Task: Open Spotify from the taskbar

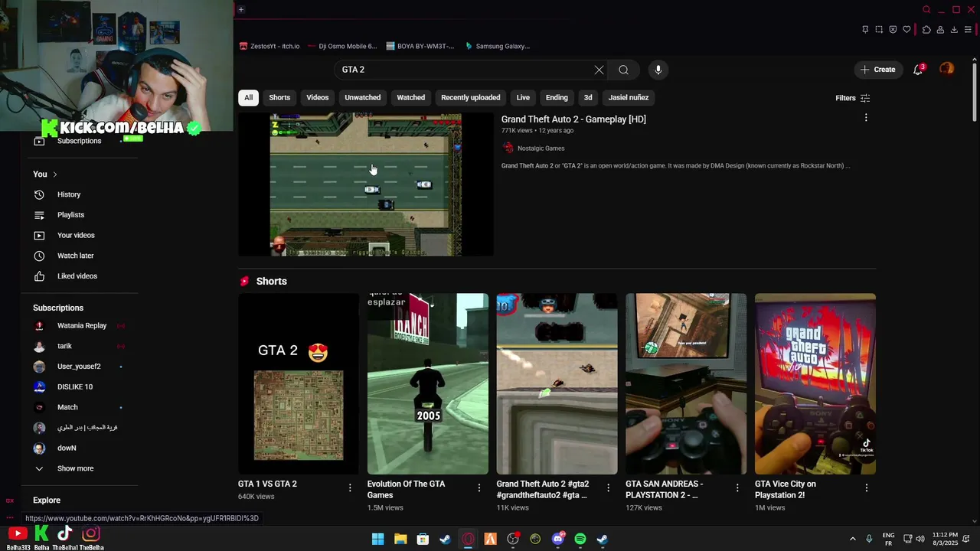Action: coord(580,539)
